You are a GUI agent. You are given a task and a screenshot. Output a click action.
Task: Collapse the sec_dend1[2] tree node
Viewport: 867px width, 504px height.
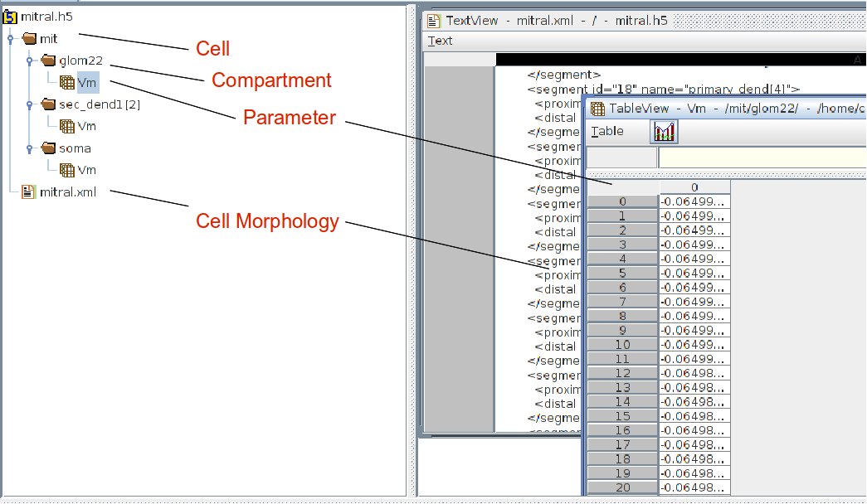(x=30, y=104)
